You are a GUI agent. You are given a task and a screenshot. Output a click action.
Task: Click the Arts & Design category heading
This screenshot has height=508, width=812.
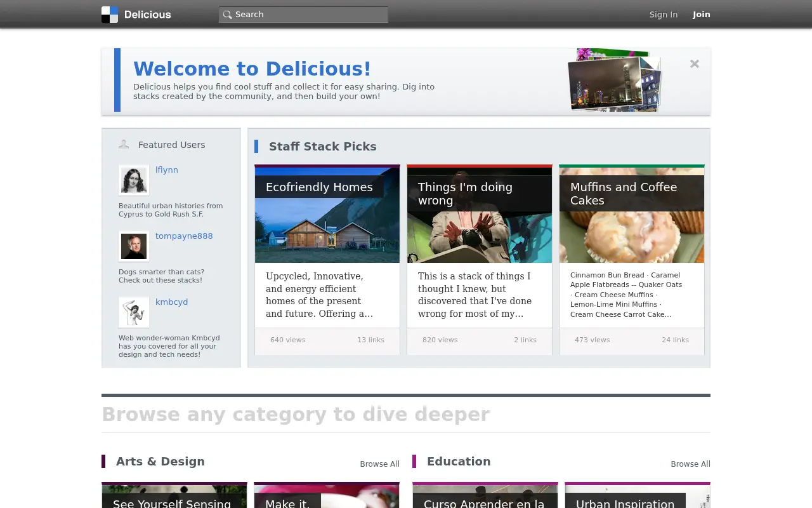(x=160, y=462)
